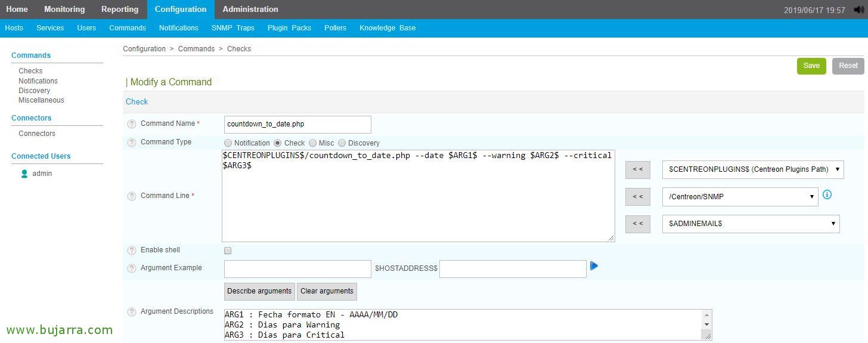Open the $CENTREONPLUGINS$ resource dropdown
The image size is (868, 343).
pos(753,169)
